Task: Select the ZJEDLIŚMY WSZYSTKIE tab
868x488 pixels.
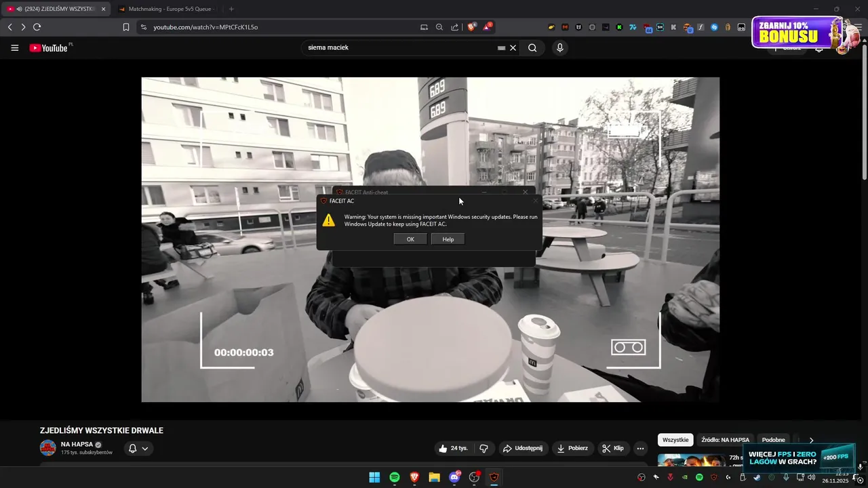Action: [x=54, y=9]
